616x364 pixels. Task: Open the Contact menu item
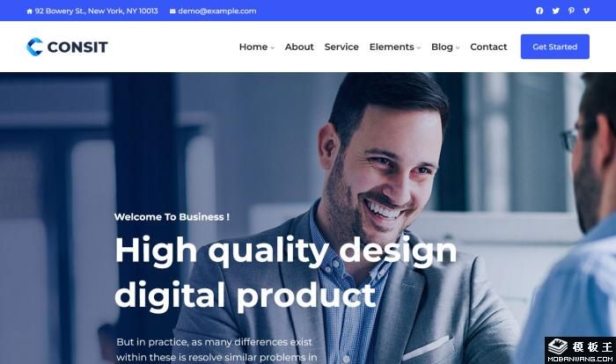(x=488, y=47)
